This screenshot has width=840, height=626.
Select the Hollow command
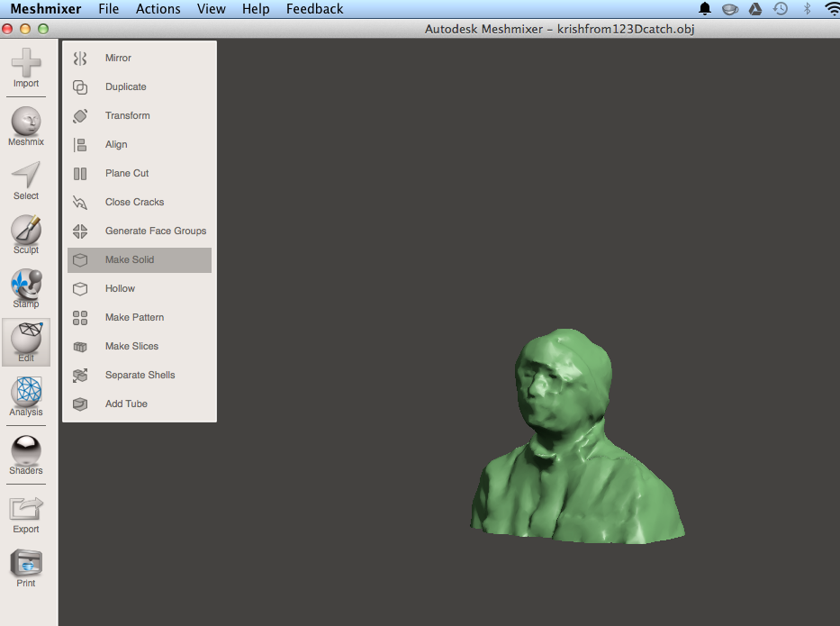coord(140,288)
